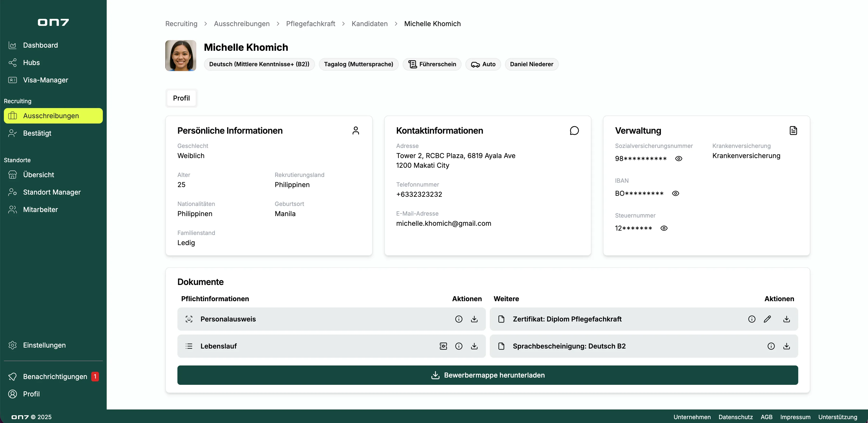The image size is (868, 423).
Task: Open the Datenschutz footer link
Action: 735,417
